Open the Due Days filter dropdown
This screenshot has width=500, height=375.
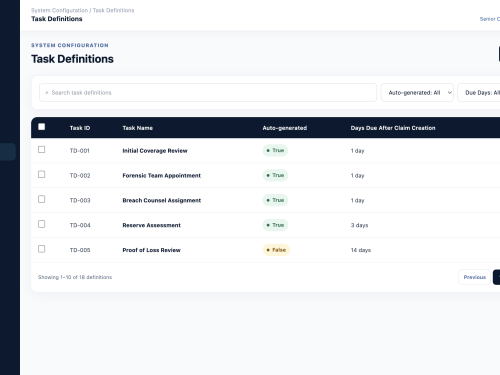pos(479,92)
